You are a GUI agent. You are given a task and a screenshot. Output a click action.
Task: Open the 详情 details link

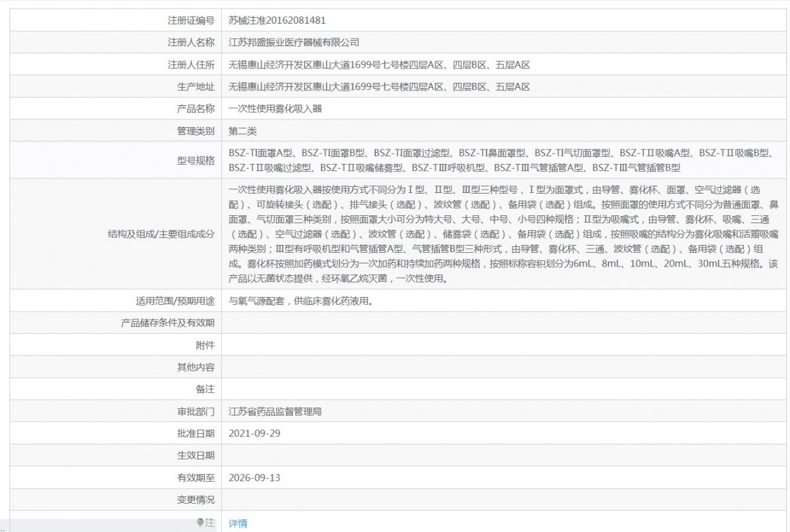click(238, 523)
